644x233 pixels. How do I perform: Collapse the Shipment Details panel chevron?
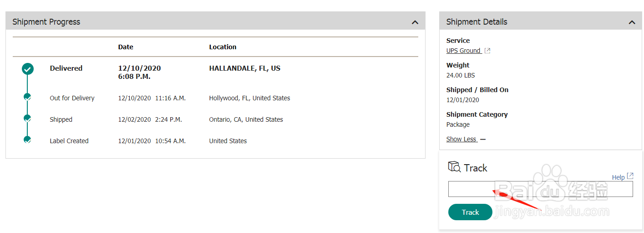(632, 22)
